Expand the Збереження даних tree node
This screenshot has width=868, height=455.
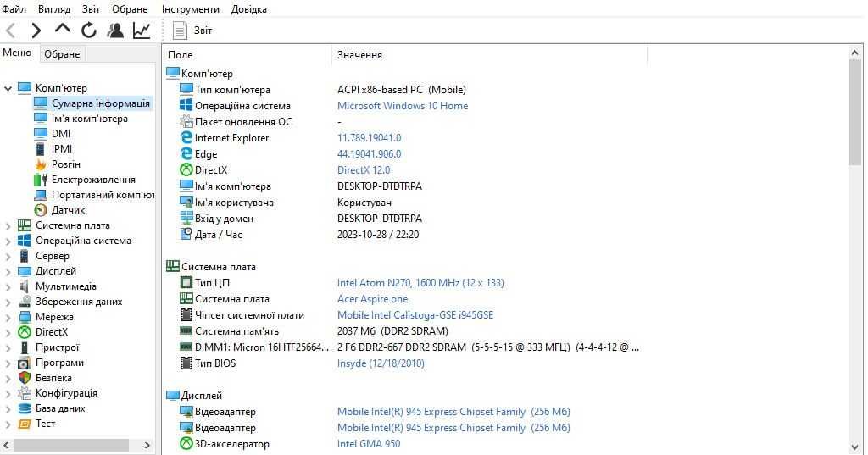tap(8, 302)
